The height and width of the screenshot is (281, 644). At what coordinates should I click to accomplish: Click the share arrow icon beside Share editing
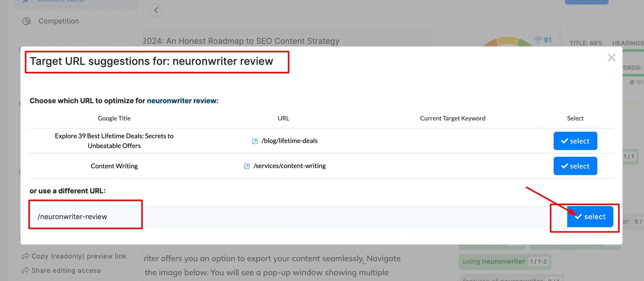[25, 270]
